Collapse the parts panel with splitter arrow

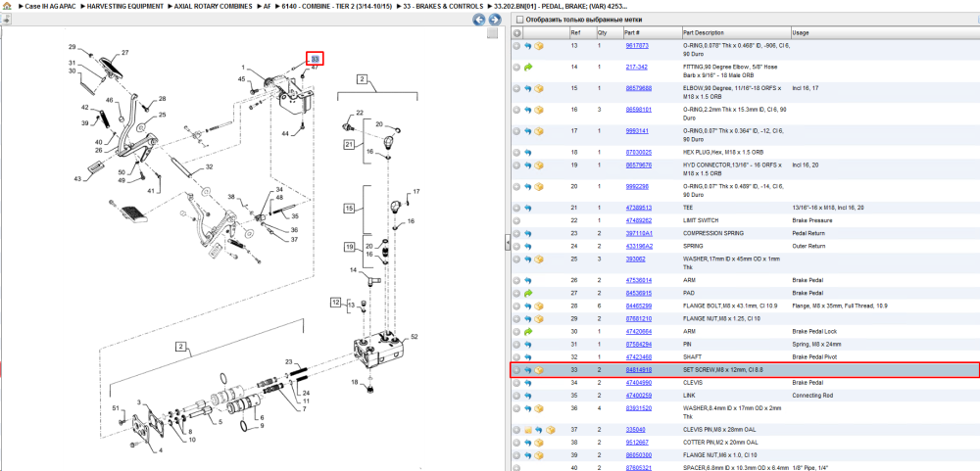click(x=508, y=244)
